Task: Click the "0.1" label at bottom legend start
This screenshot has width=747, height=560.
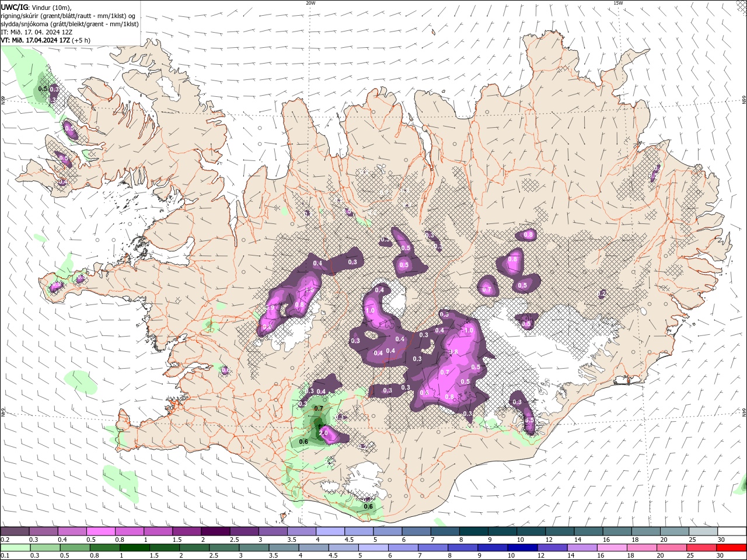Action: 5,556
